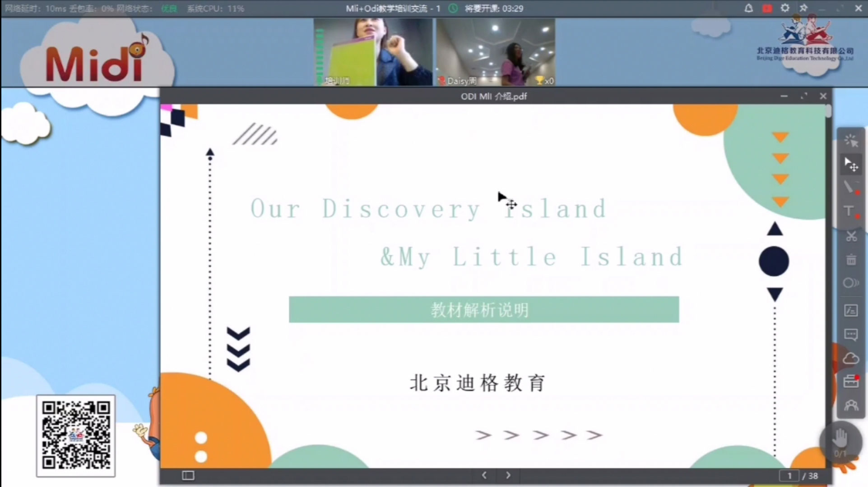Toggle the PDF sidebar thumbnail panel
This screenshot has width=868, height=487.
click(x=188, y=475)
